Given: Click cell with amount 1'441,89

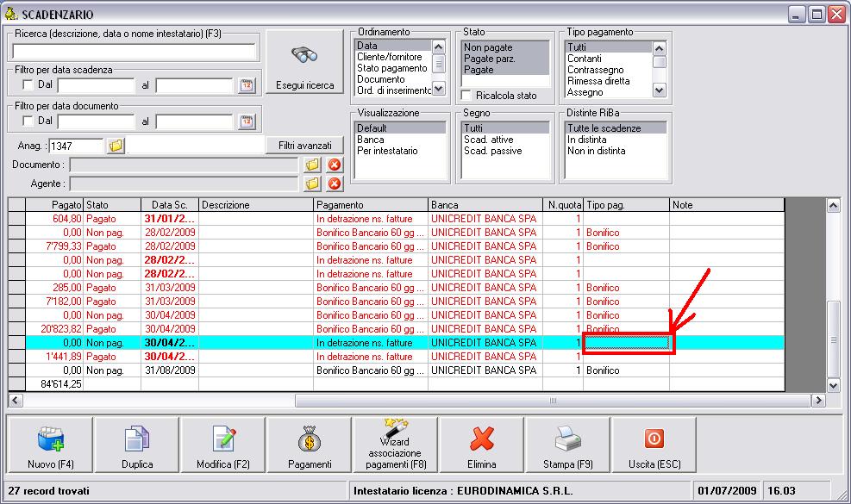Looking at the screenshot, I should coord(54,357).
